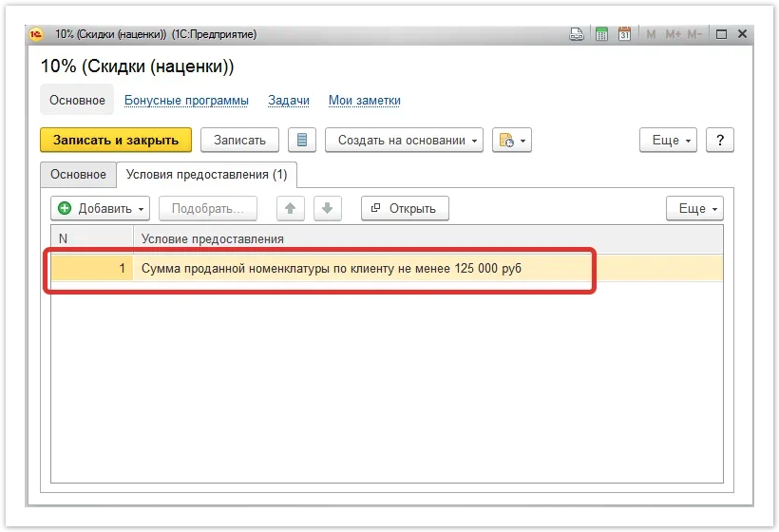
Task: Open the Еще menu above the table
Action: (695, 209)
